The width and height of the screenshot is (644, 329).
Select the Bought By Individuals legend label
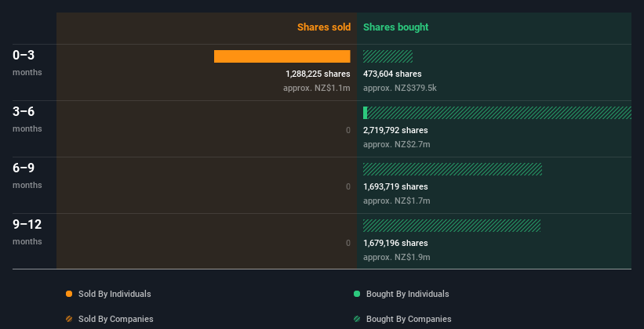click(x=407, y=294)
